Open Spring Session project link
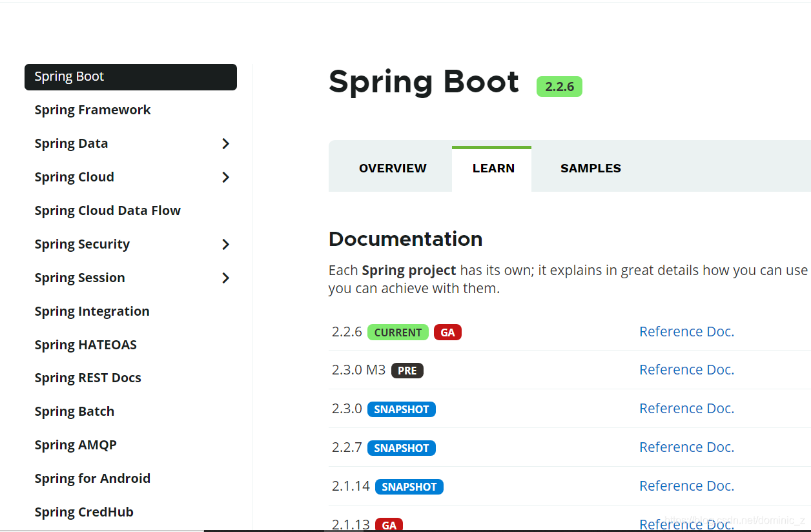The image size is (811, 532). pyautogui.click(x=79, y=278)
